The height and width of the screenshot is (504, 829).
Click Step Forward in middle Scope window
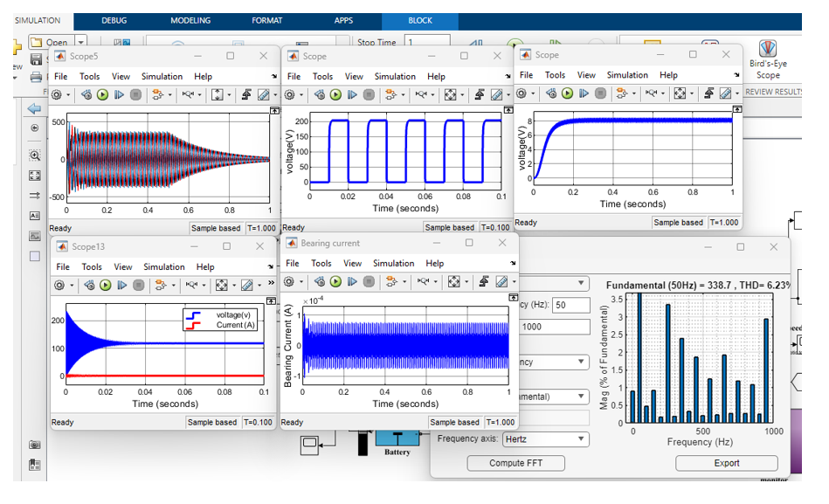(x=352, y=94)
